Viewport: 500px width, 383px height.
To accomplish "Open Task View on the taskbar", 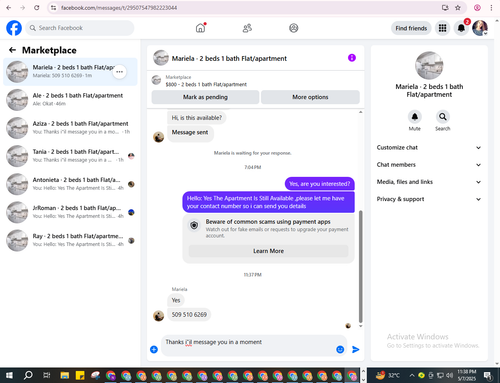I will 47,376.
